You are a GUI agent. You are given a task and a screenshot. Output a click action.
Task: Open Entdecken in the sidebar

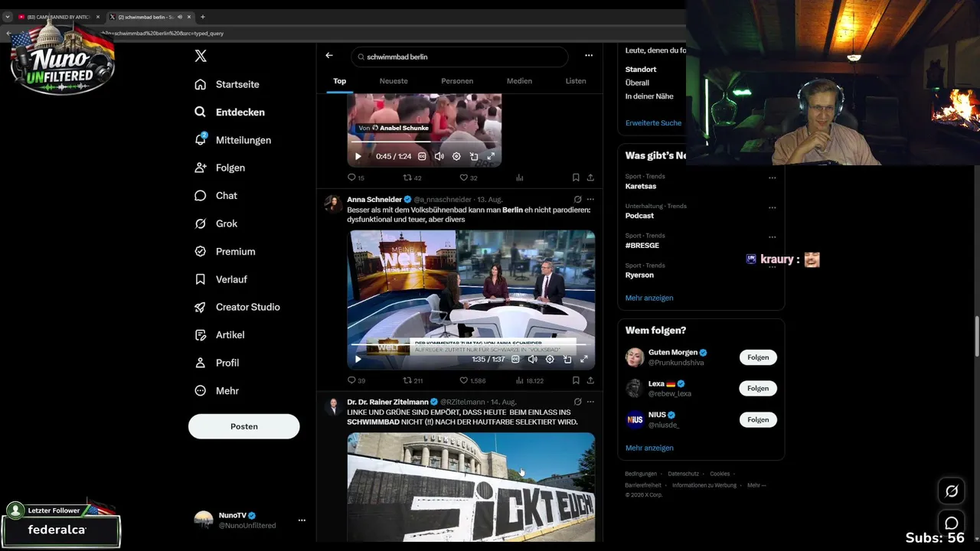tap(230, 112)
